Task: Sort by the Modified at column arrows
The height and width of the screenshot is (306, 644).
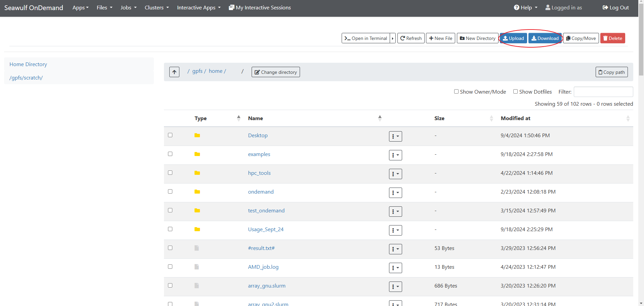Action: pos(628,118)
